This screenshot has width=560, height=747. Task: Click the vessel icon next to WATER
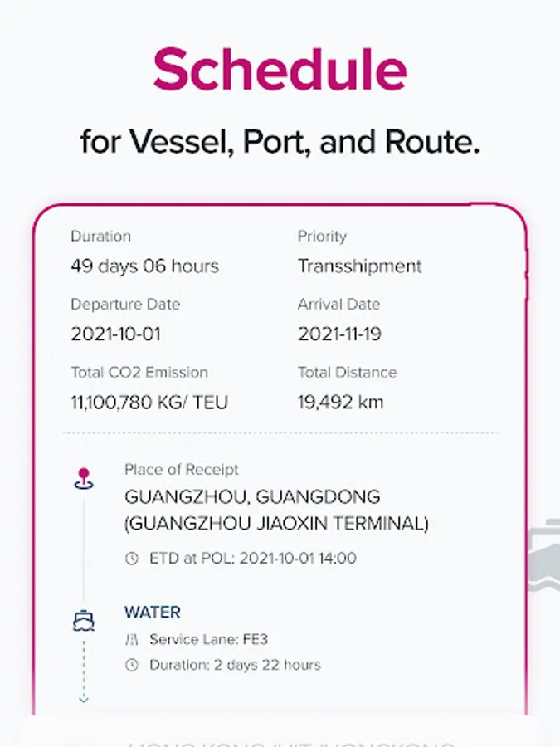click(x=83, y=620)
